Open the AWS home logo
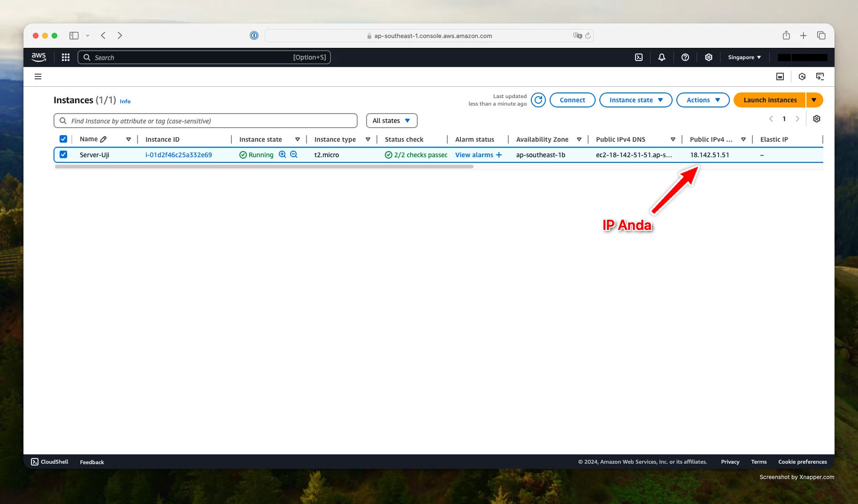Viewport: 858px width, 504px height. (38, 57)
